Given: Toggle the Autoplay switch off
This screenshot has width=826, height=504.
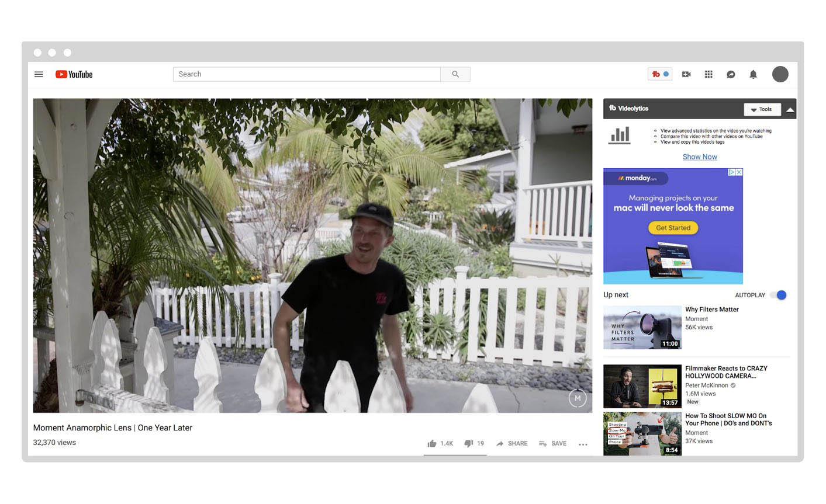Looking at the screenshot, I should (x=779, y=295).
